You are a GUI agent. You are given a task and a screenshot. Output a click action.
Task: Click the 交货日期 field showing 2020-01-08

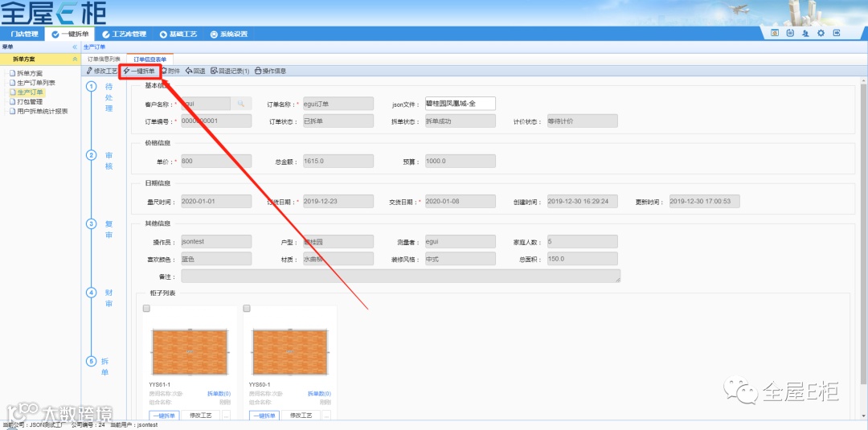460,202
